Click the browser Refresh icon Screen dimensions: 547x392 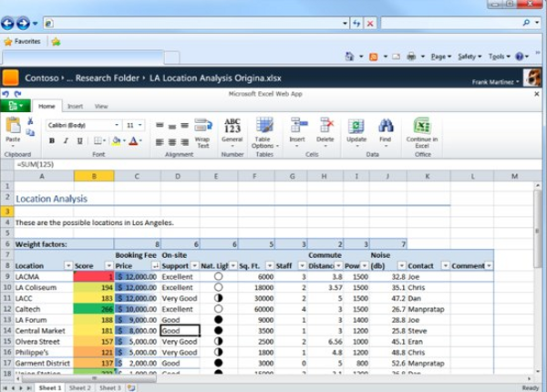tap(356, 24)
